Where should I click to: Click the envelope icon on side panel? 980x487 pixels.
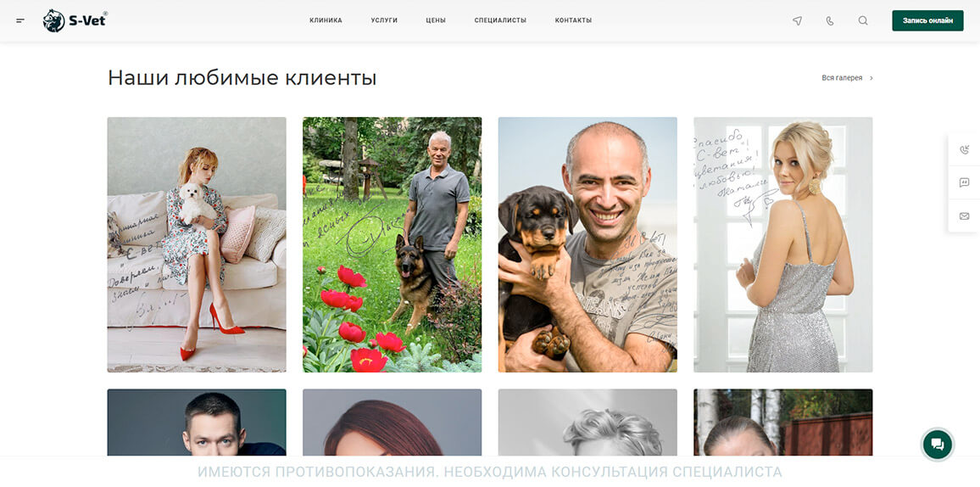point(964,216)
